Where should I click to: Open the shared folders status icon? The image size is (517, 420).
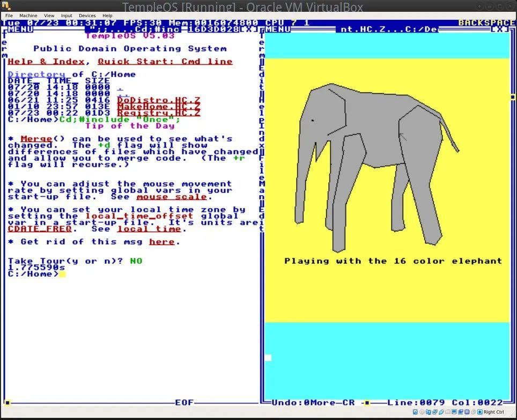[x=448, y=412]
